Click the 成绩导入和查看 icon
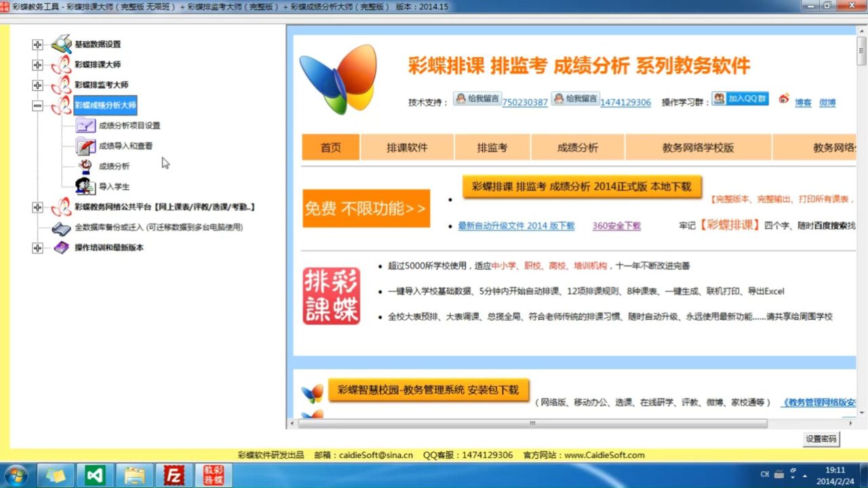The width and height of the screenshot is (868, 488). [x=85, y=146]
